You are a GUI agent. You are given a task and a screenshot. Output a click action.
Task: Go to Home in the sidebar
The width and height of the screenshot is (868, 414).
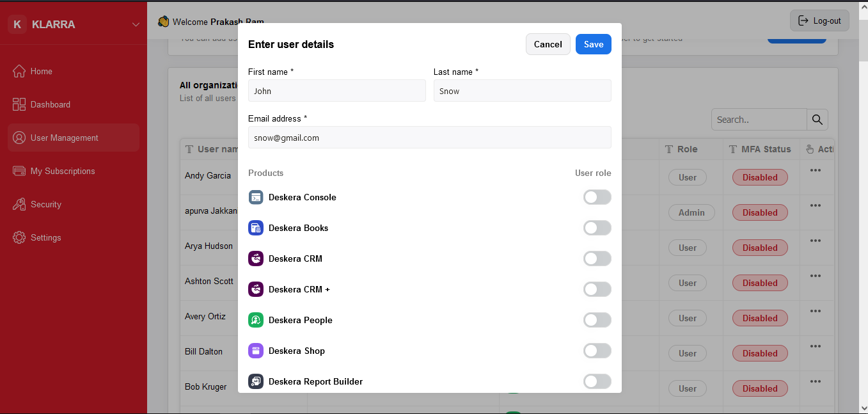click(x=74, y=71)
